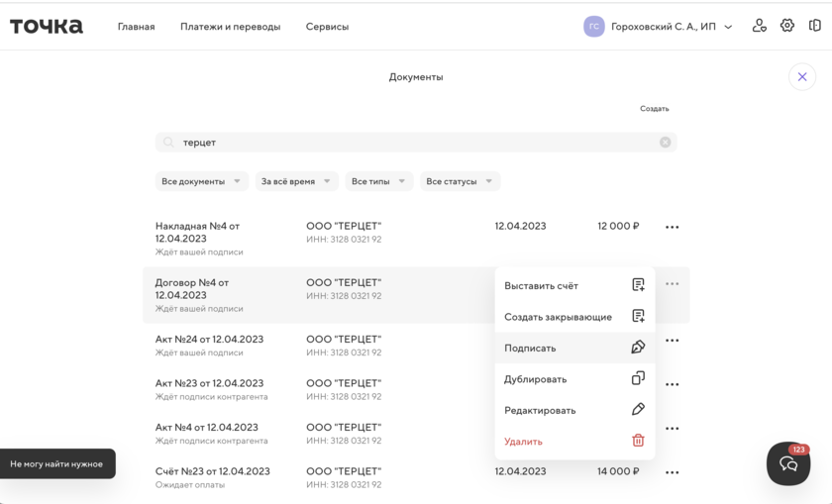Click the copy icon next to Дублировать
The width and height of the screenshot is (832, 504).
tap(638, 378)
